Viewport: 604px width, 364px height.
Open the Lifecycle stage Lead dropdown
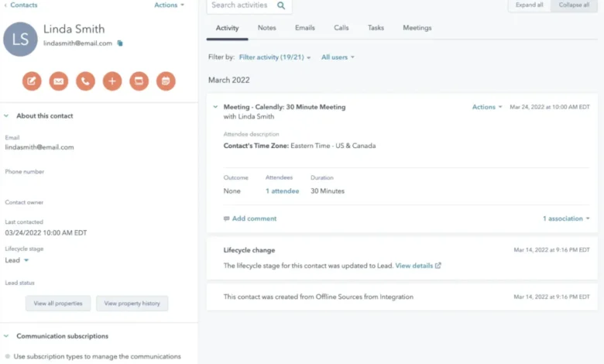click(x=17, y=260)
